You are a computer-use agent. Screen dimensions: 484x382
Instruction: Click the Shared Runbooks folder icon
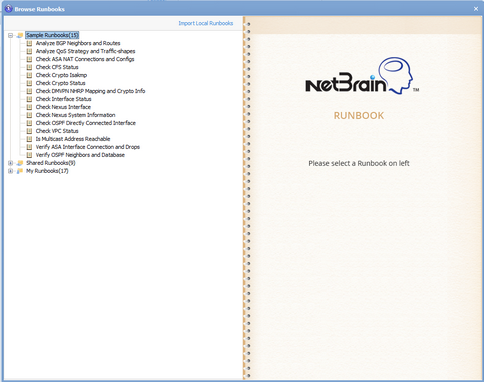click(20, 163)
